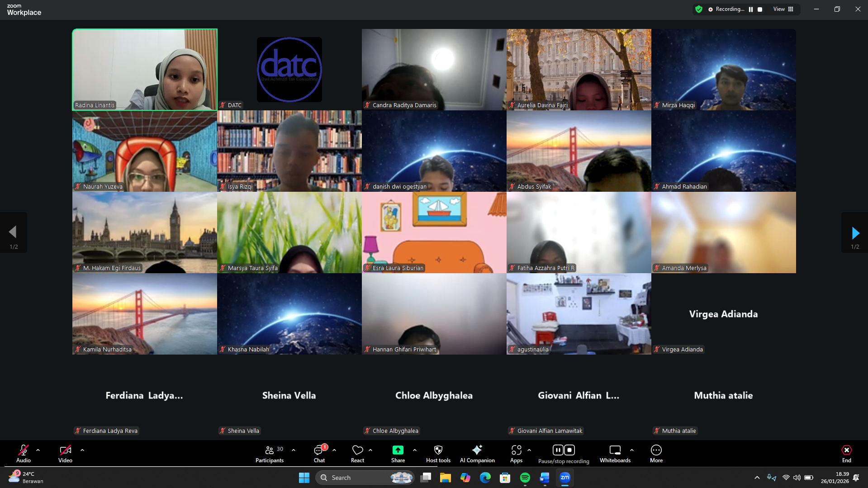Screen dimensions: 868x488
Task: Open the Chat panel
Action: [x=319, y=454]
